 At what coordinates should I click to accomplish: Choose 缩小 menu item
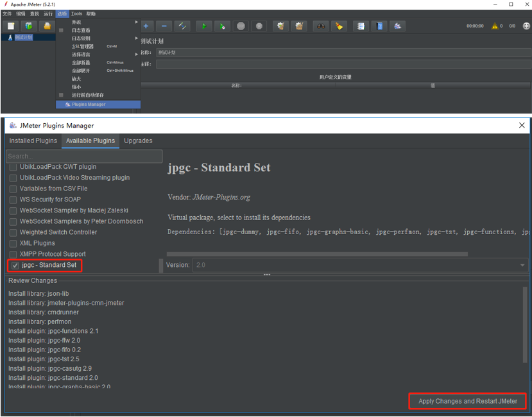tap(98, 87)
